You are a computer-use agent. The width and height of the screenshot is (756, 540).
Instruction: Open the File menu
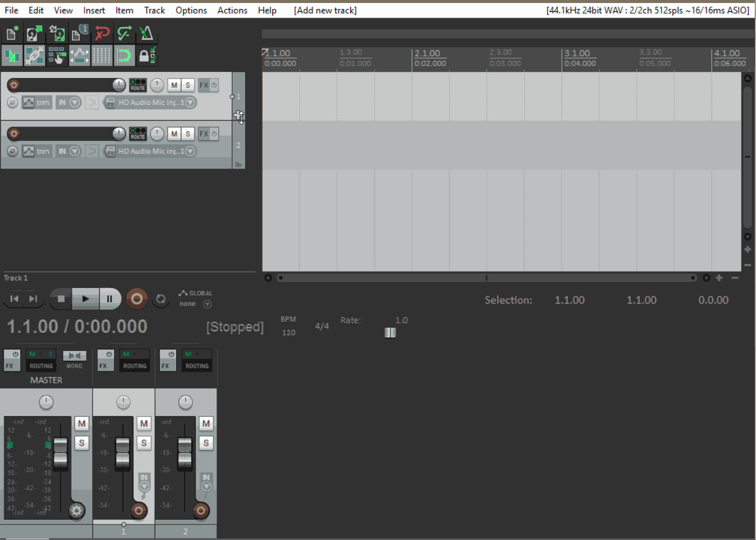point(11,10)
